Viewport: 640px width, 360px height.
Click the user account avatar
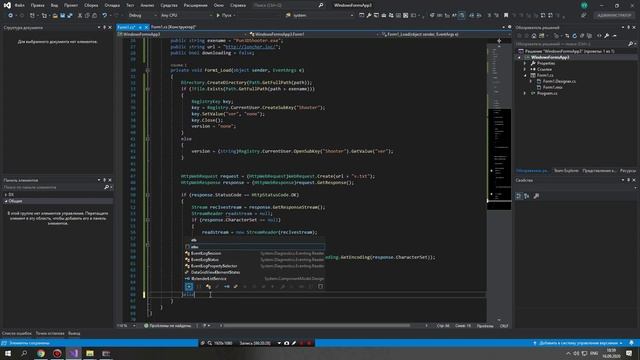pos(584,5)
